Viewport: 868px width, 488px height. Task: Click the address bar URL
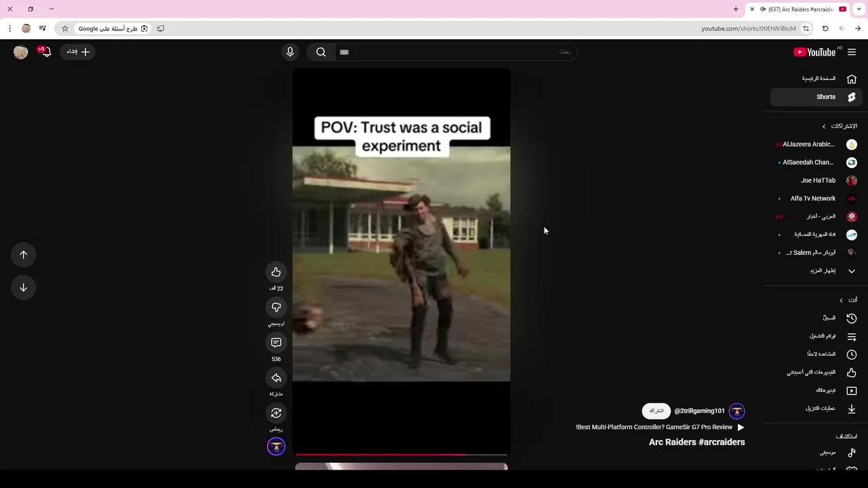748,28
